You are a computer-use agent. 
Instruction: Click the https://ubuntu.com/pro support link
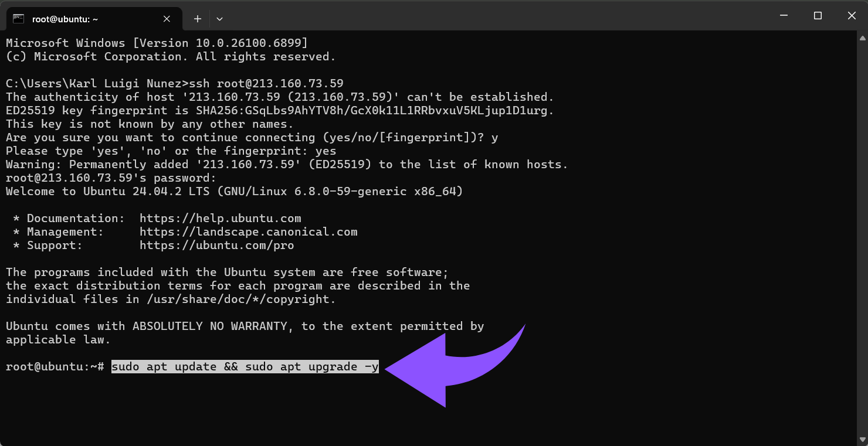[216, 245]
